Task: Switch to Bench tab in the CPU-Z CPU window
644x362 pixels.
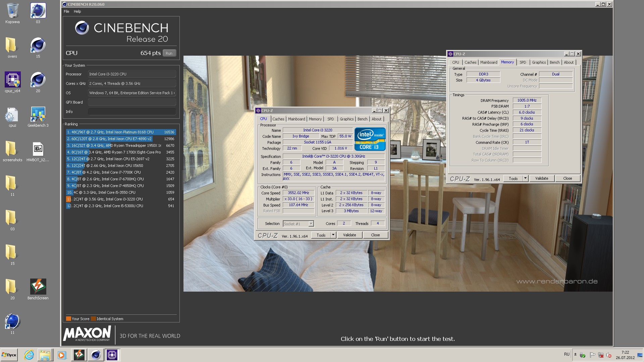Action: click(362, 119)
